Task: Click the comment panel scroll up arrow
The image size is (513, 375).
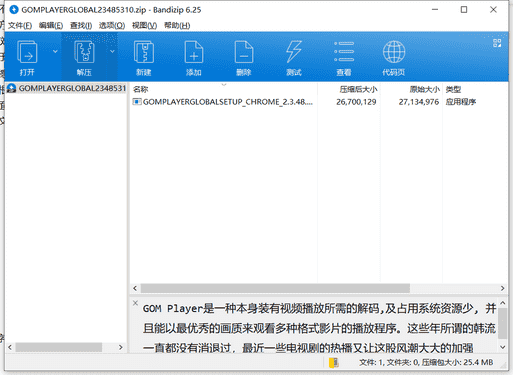Action: [x=503, y=303]
